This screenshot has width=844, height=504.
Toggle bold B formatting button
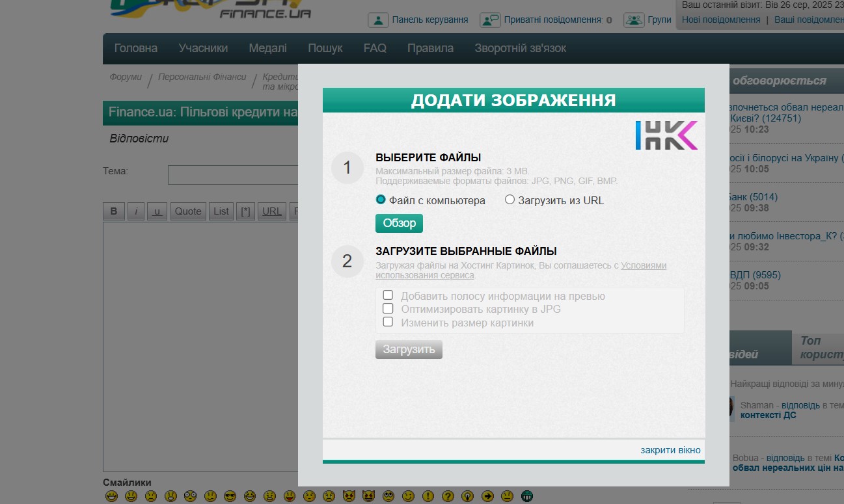point(114,211)
